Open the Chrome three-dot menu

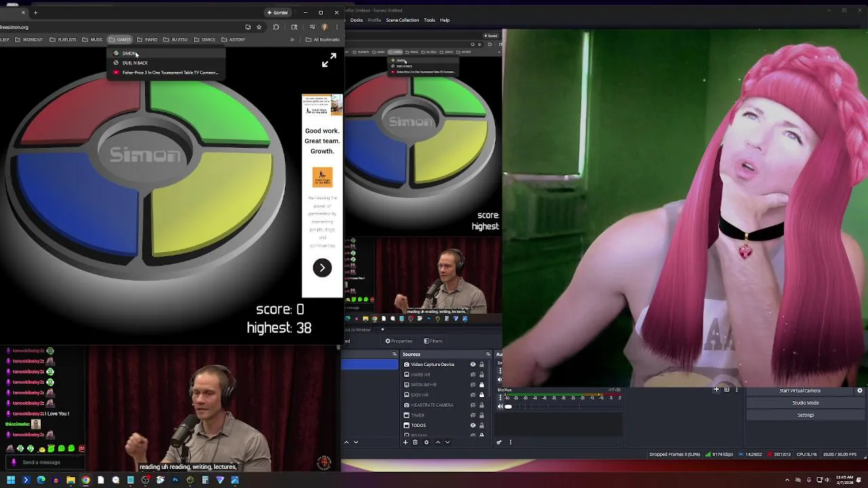pyautogui.click(x=336, y=27)
